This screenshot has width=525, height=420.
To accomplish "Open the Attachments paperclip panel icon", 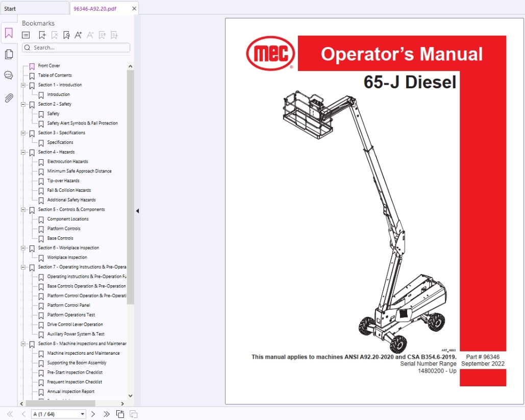I will tap(9, 98).
